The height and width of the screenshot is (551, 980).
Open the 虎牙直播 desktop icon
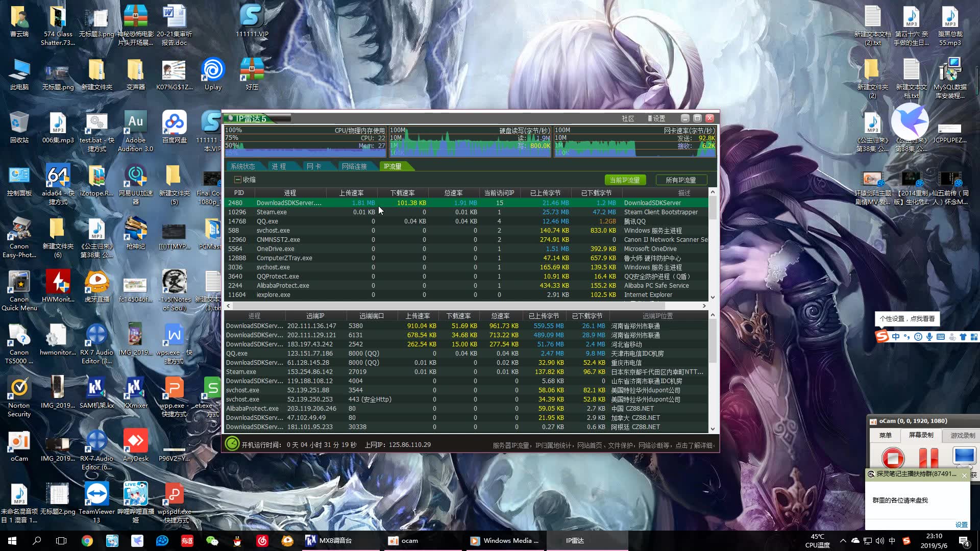96,286
